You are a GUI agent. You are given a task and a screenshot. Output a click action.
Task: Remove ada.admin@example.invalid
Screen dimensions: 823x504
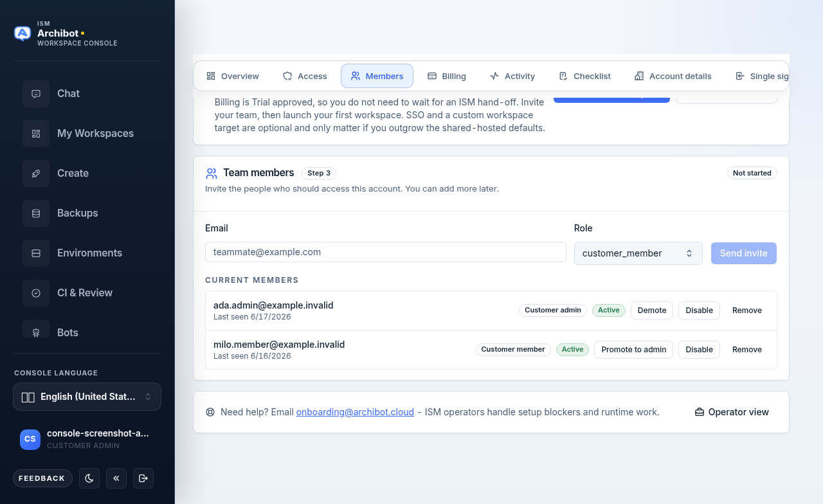(747, 310)
